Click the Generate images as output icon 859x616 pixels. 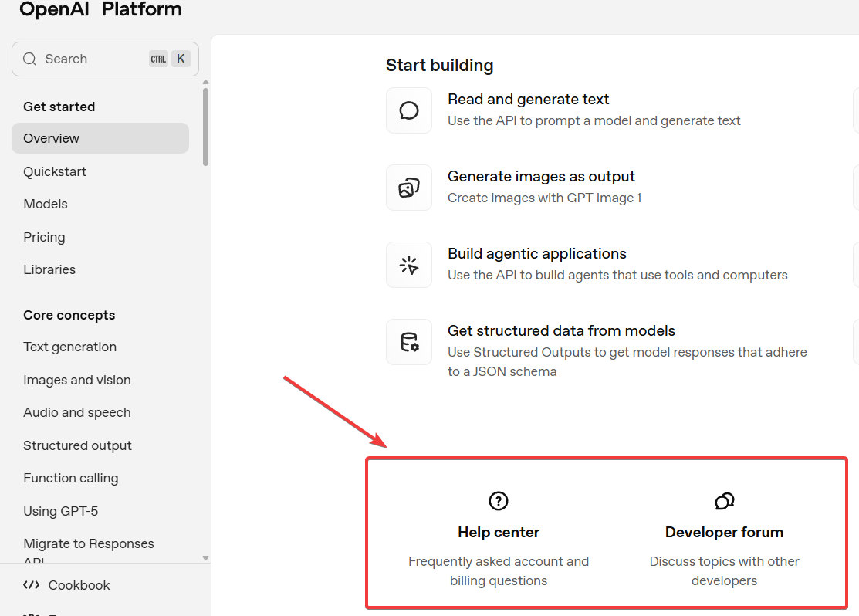point(409,188)
